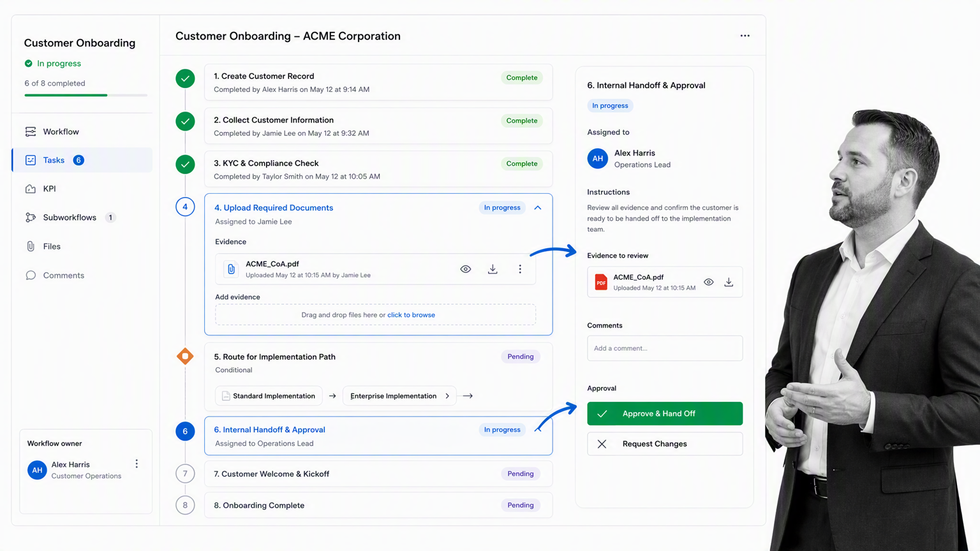Open step 2 Collect Customer Information
Screen dimensions: 980x551
tap(378, 126)
